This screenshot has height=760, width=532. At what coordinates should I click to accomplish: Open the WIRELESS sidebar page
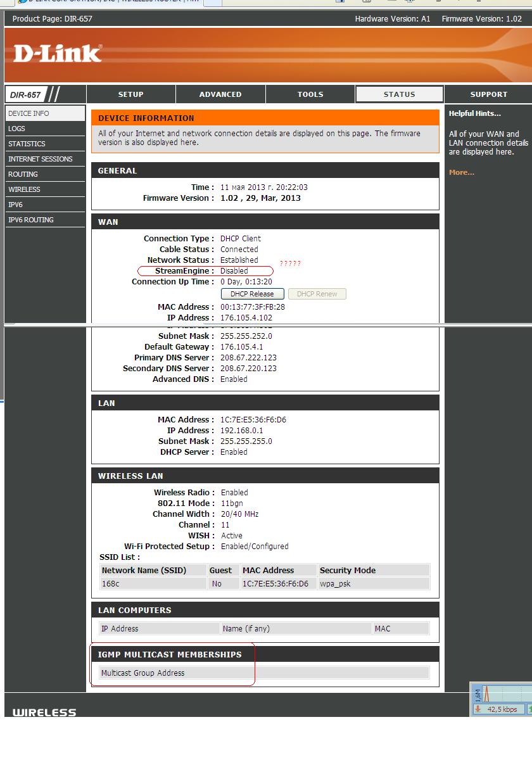45,189
